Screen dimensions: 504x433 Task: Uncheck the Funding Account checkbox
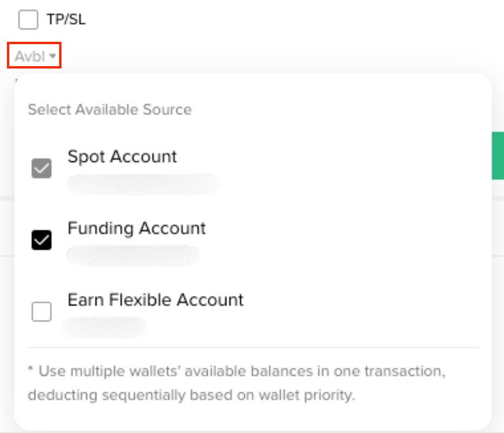click(41, 240)
